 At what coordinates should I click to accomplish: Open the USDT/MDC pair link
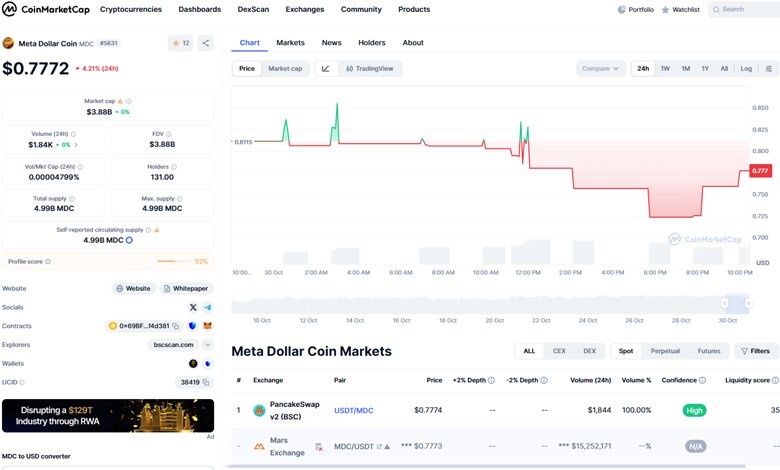[x=354, y=410]
